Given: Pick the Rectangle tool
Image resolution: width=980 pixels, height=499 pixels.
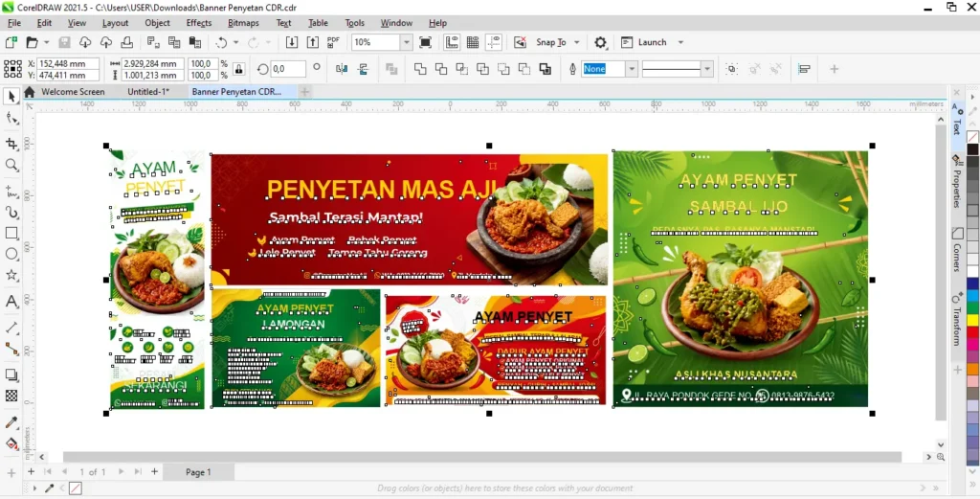Looking at the screenshot, I should pyautogui.click(x=11, y=234).
